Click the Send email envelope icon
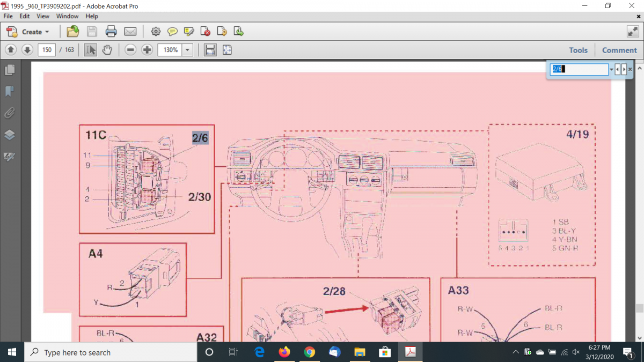 point(130,32)
